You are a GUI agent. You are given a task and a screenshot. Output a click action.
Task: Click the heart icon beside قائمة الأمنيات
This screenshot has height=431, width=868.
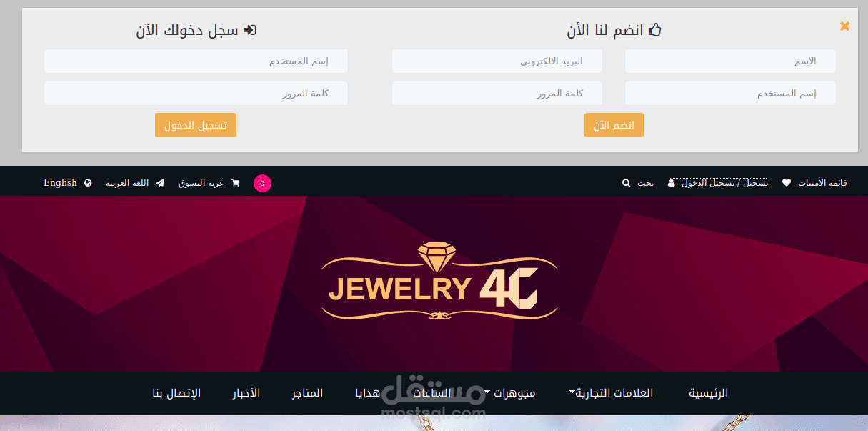click(787, 183)
